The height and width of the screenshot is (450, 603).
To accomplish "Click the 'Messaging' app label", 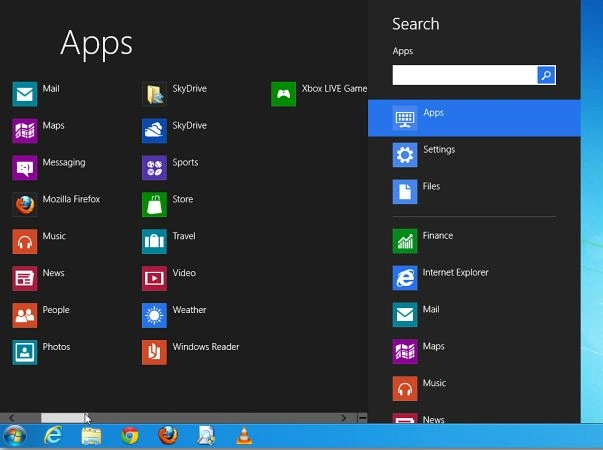I will [x=64, y=162].
